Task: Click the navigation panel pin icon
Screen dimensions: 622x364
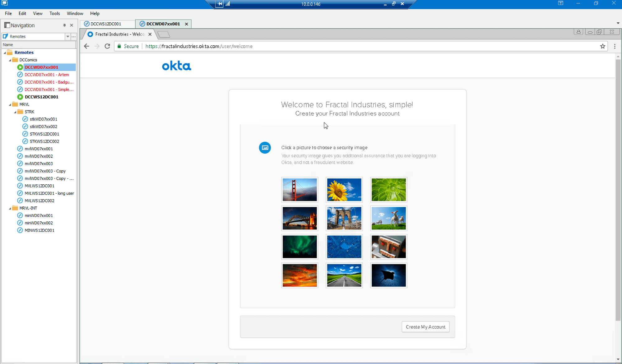Action: click(x=64, y=25)
